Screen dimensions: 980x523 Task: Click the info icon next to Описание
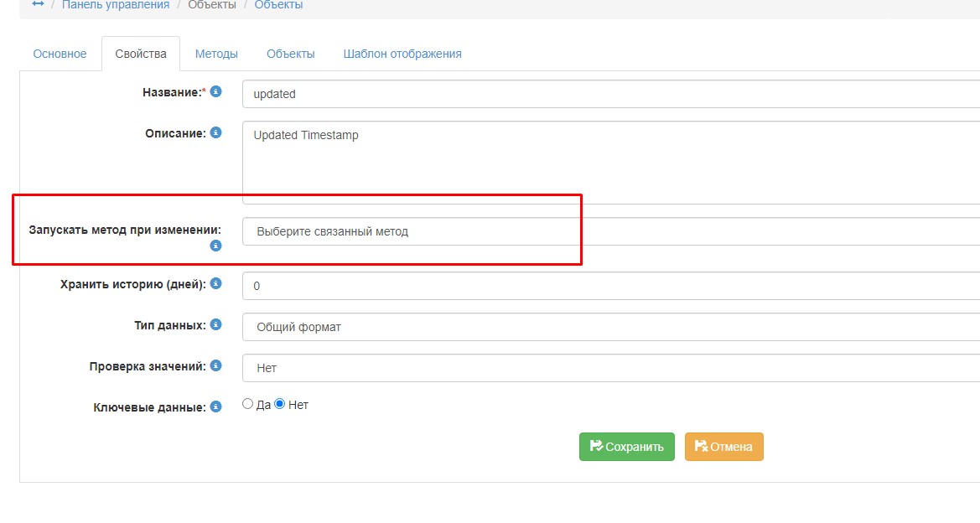215,132
